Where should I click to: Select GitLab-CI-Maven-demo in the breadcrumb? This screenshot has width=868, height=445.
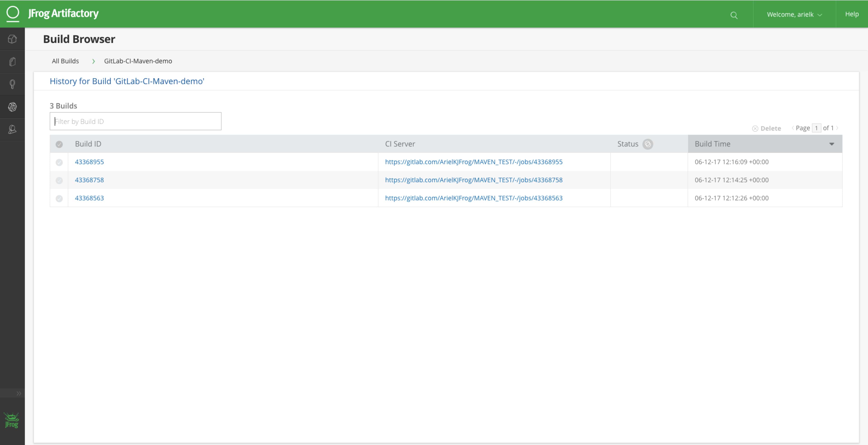click(138, 61)
